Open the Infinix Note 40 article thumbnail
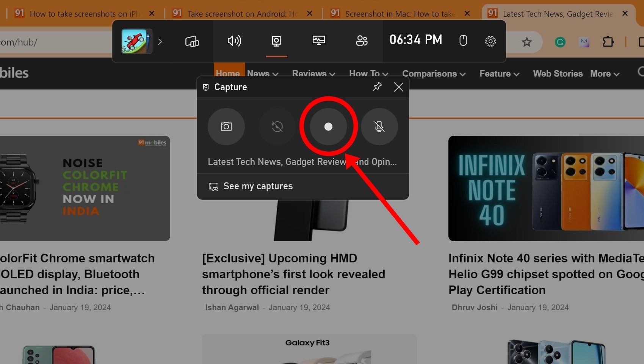 click(545, 188)
